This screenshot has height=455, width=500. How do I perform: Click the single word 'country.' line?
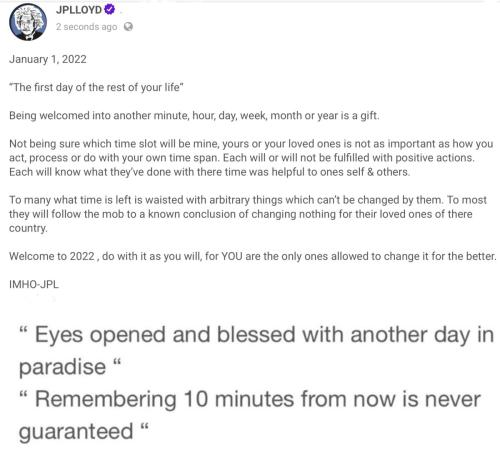(28, 228)
